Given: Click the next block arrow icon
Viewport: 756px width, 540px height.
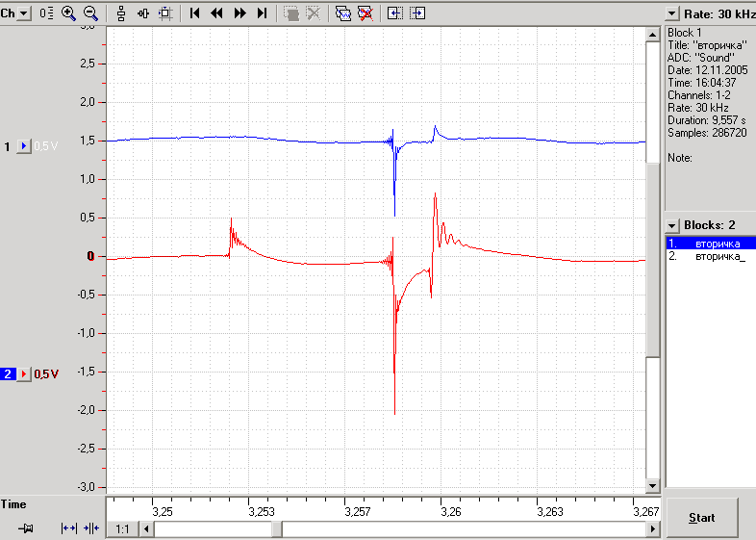Looking at the screenshot, I should click(x=417, y=13).
